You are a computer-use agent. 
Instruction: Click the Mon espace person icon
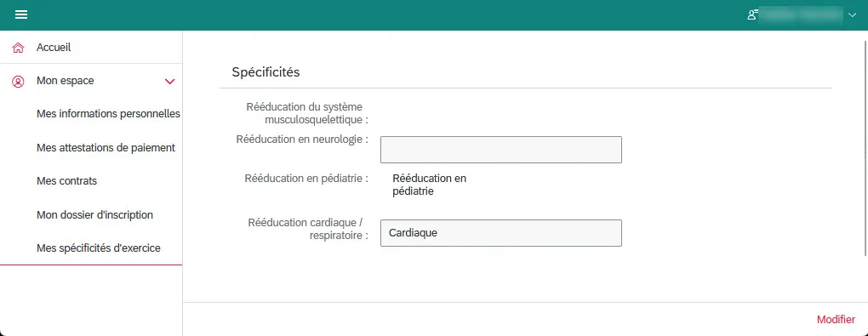[18, 82]
